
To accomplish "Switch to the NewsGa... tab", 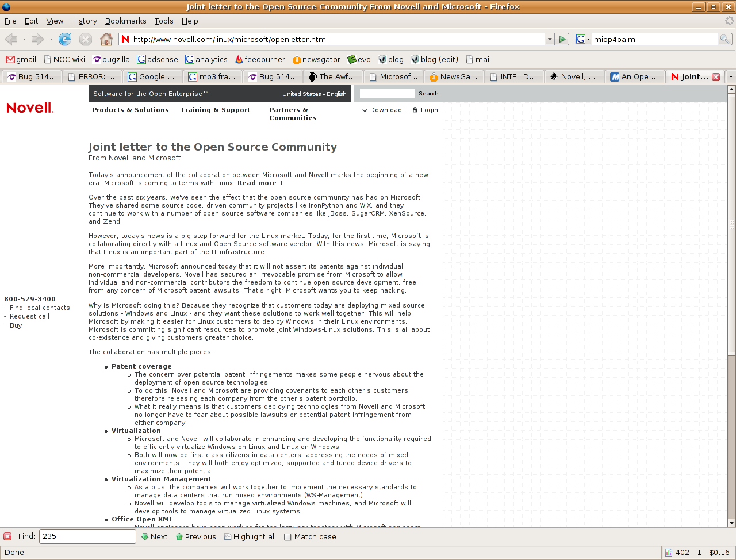I will click(x=455, y=76).
